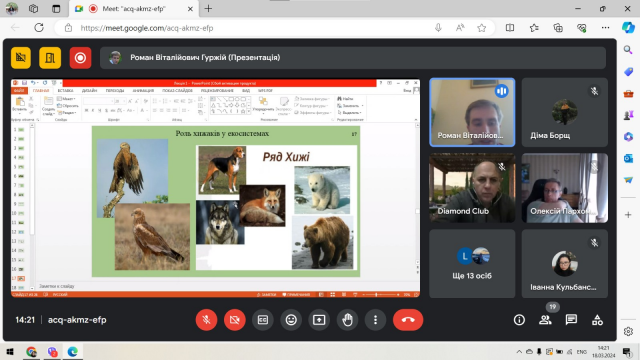The height and width of the screenshot is (360, 640).
Task: Select Роман Віталійов video tile
Action: (x=472, y=112)
